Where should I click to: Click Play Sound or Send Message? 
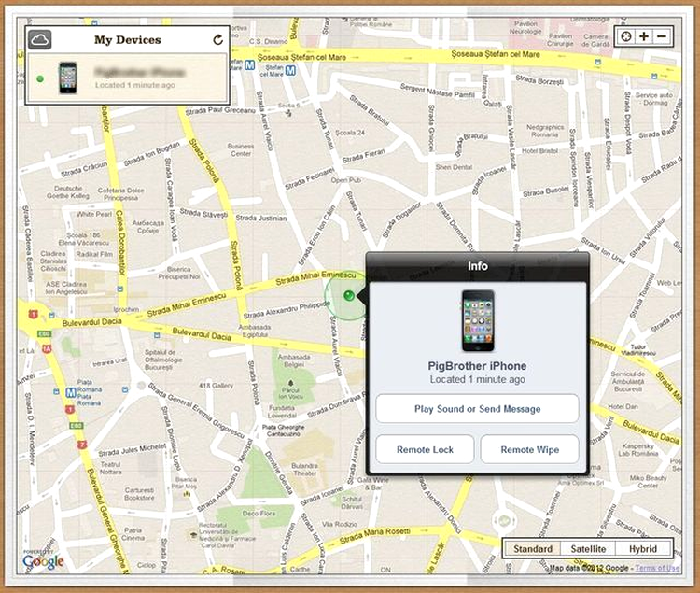pos(477,409)
